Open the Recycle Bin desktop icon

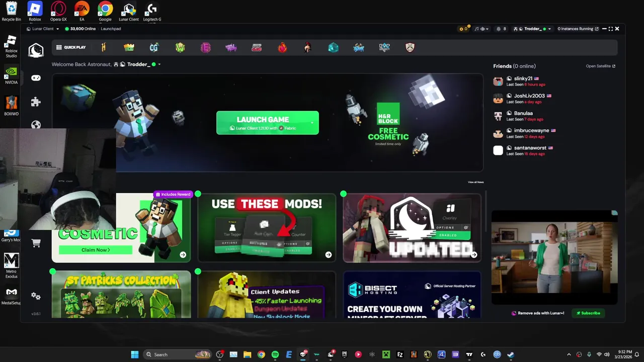tap(11, 12)
